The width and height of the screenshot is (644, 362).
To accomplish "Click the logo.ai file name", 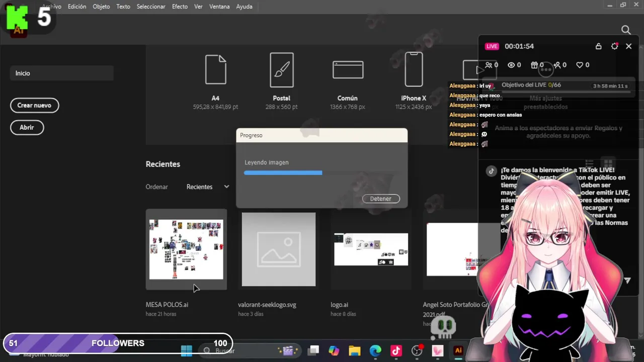I will [340, 305].
